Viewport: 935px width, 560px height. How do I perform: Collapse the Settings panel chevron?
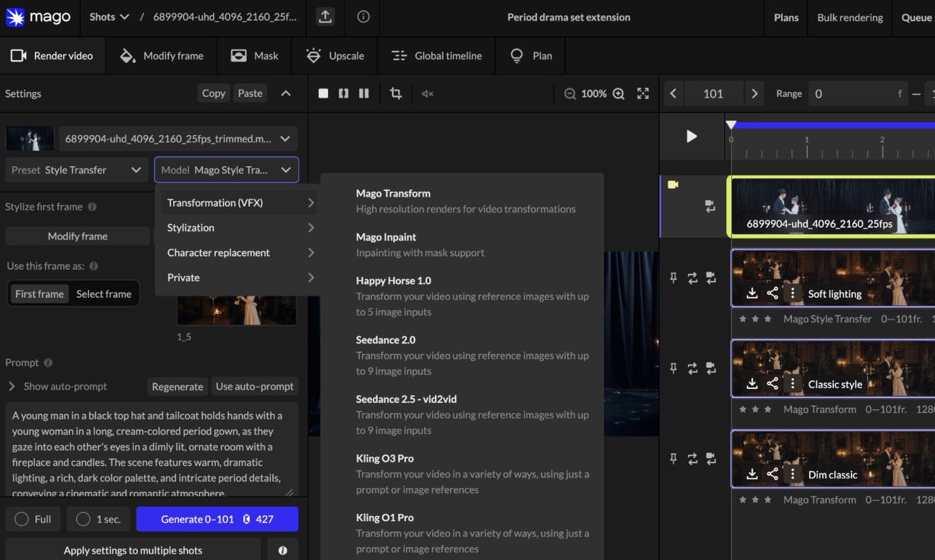tap(286, 93)
